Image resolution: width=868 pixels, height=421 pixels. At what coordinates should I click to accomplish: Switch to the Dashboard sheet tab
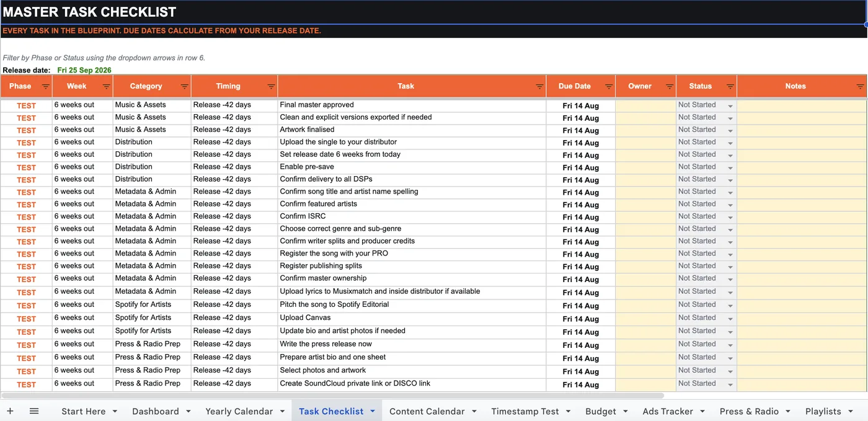(x=155, y=411)
